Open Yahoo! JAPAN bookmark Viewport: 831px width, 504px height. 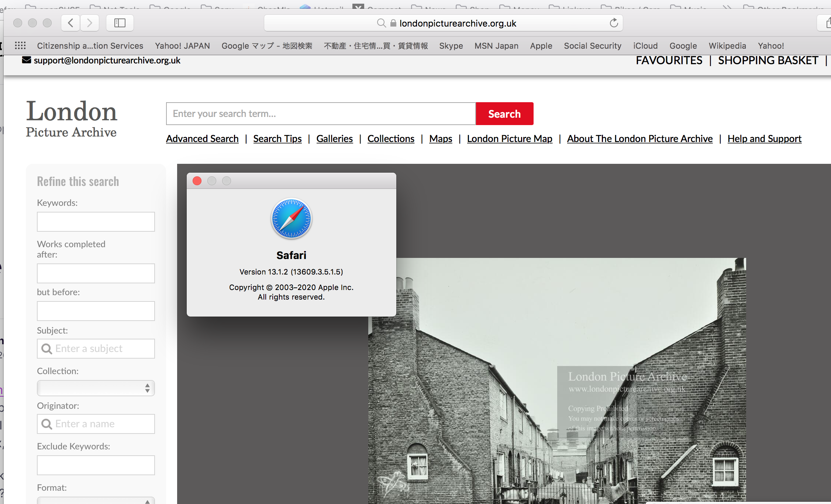tap(182, 46)
